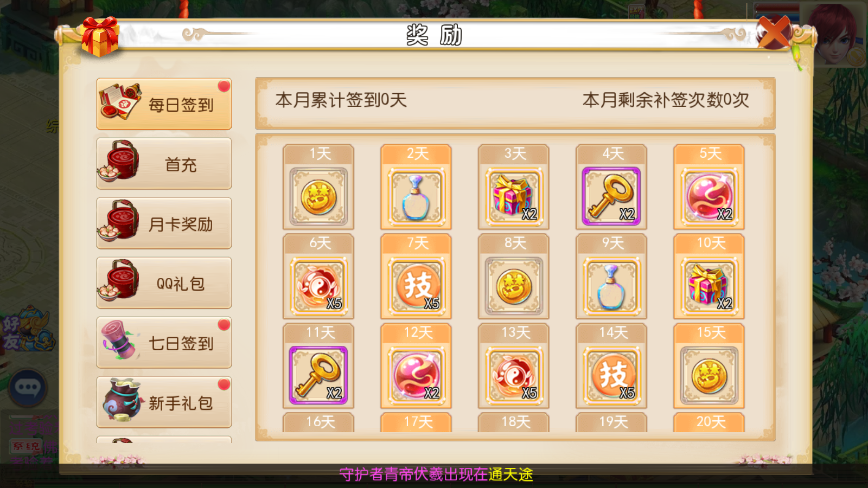Switch to the QQ礼包 tab
Viewport: 868px width, 488px height.
click(x=164, y=283)
